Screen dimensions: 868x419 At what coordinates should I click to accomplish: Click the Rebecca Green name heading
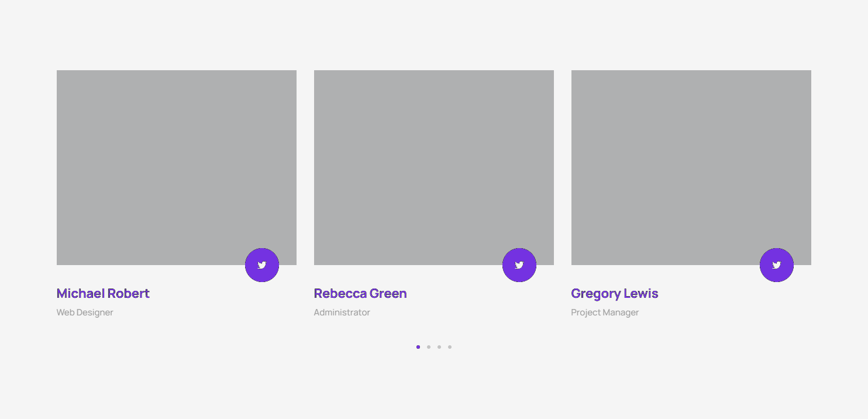[x=360, y=293]
